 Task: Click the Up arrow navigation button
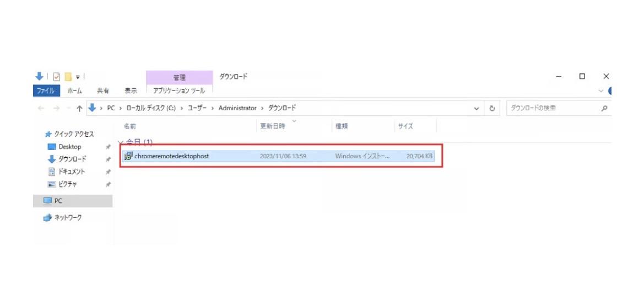click(80, 109)
